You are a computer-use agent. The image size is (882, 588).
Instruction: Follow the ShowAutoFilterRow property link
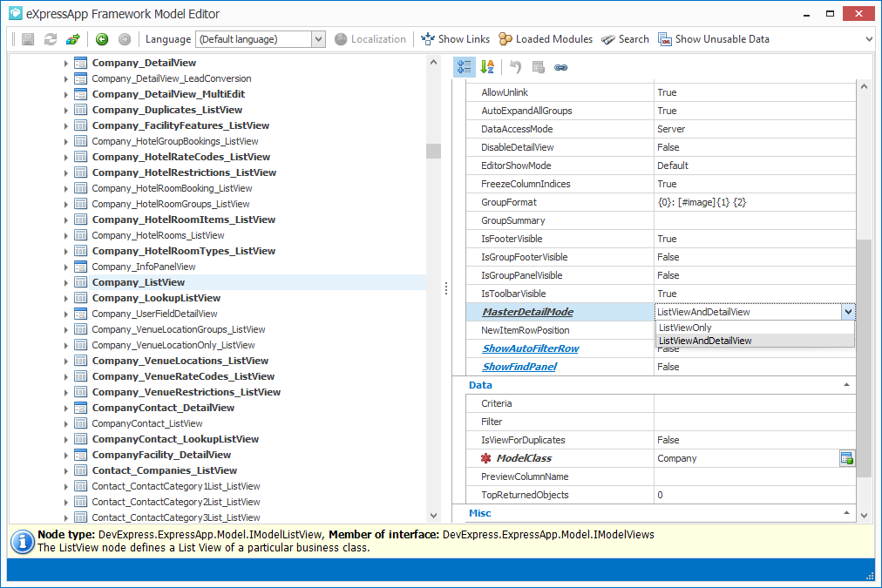pos(531,348)
